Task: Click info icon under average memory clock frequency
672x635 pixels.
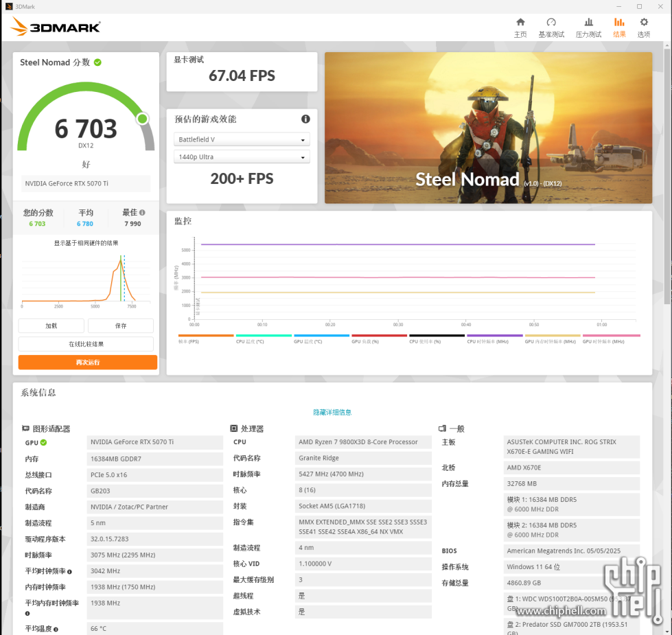Action: coord(27,614)
